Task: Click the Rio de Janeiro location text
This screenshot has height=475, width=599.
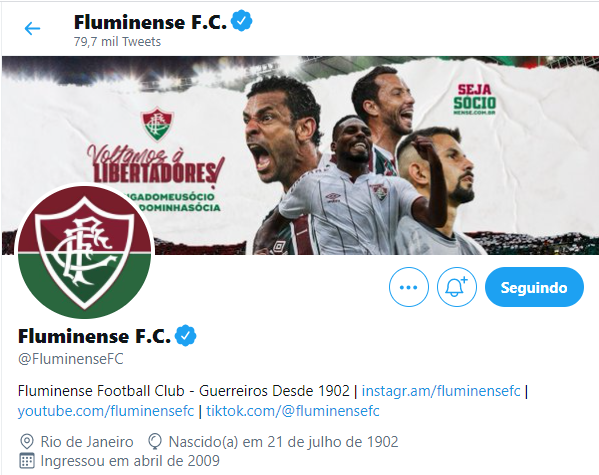Action: click(x=87, y=442)
